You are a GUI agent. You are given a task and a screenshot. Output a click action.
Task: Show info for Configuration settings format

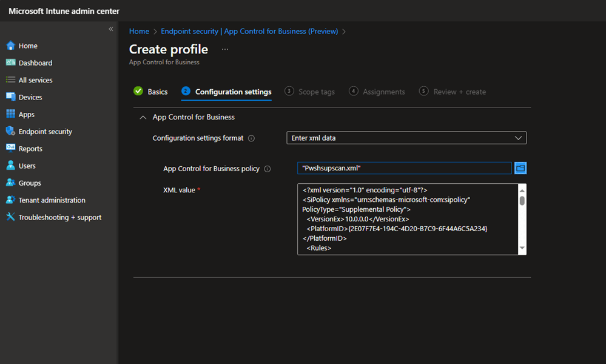pos(251,138)
